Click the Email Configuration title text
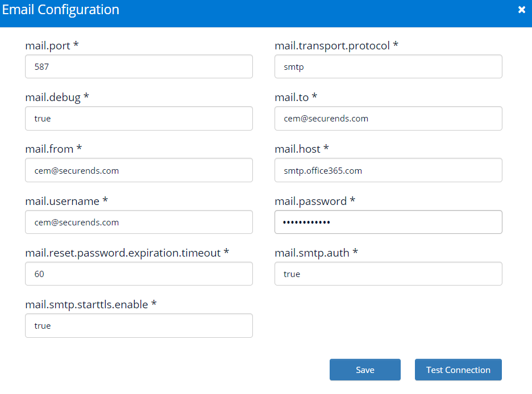Screen dimensions: 532x394 click(x=61, y=10)
